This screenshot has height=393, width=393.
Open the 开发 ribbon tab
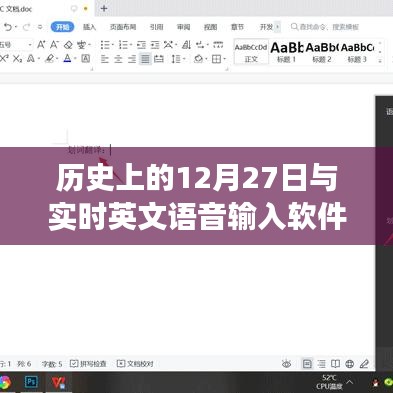(x=266, y=27)
